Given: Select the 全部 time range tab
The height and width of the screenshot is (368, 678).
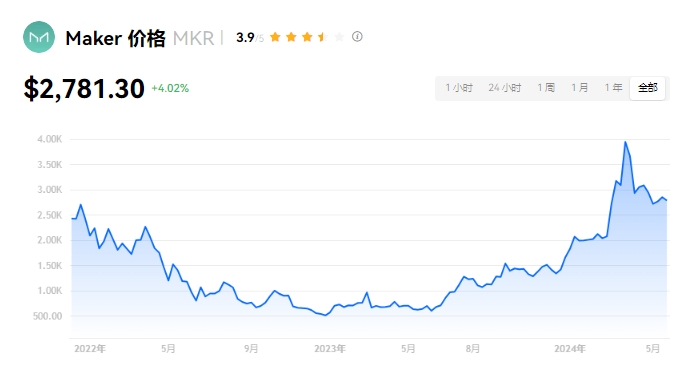Looking at the screenshot, I should tap(647, 88).
